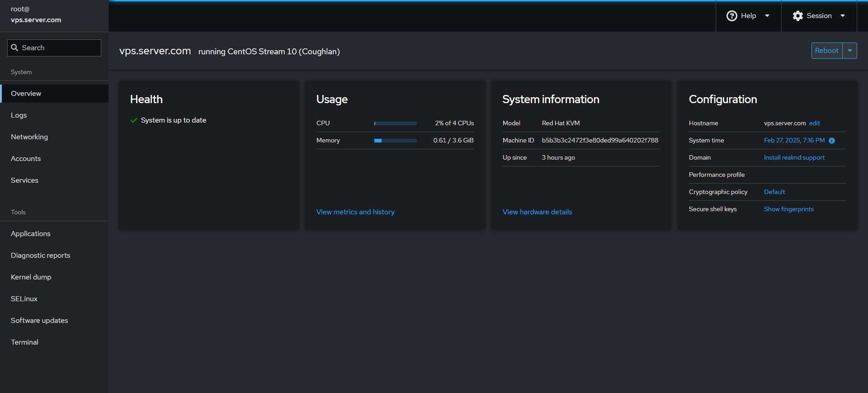Open the Networking page
868x393 pixels.
coord(54,137)
